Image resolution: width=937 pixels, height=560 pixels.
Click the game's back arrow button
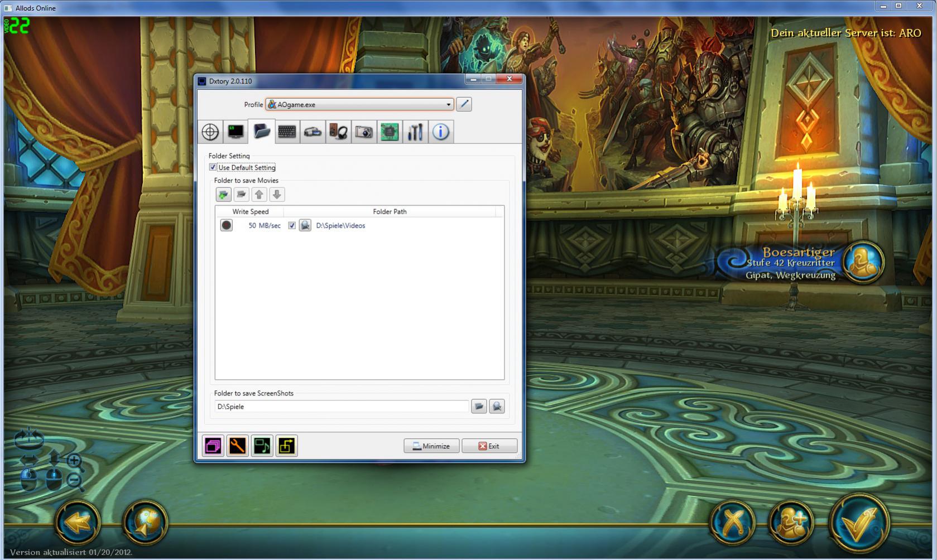pos(78,523)
